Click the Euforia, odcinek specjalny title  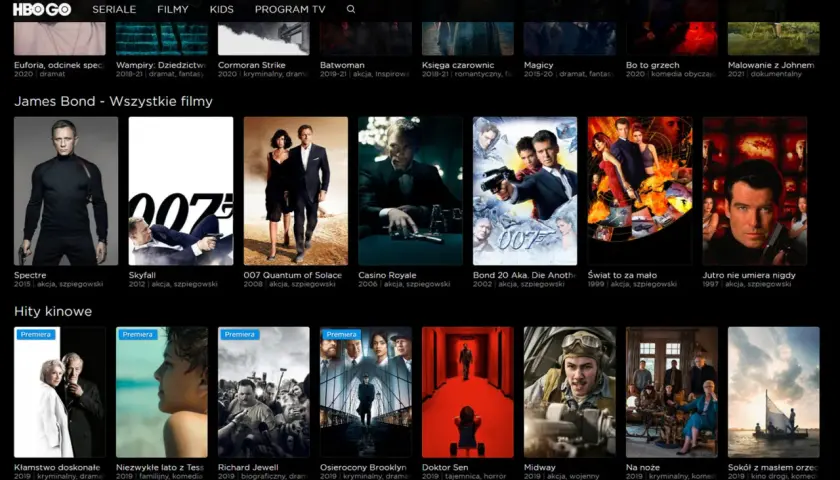pyautogui.click(x=59, y=65)
